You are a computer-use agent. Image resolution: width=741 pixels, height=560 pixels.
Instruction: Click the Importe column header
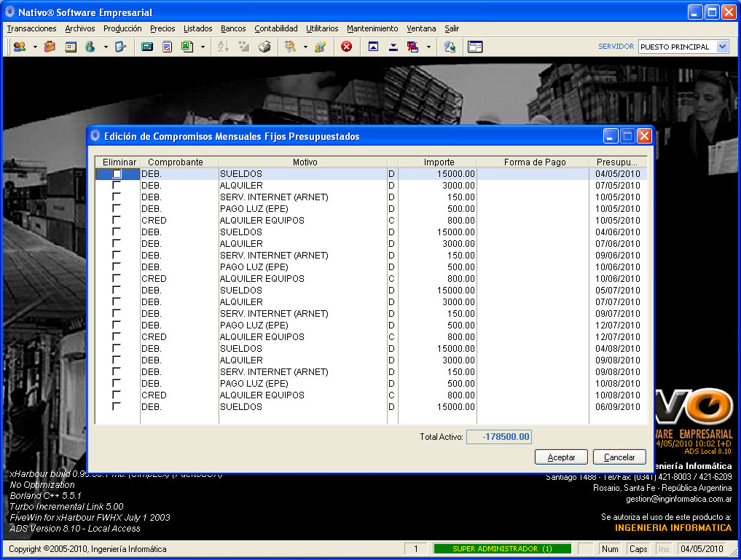pyautogui.click(x=439, y=162)
